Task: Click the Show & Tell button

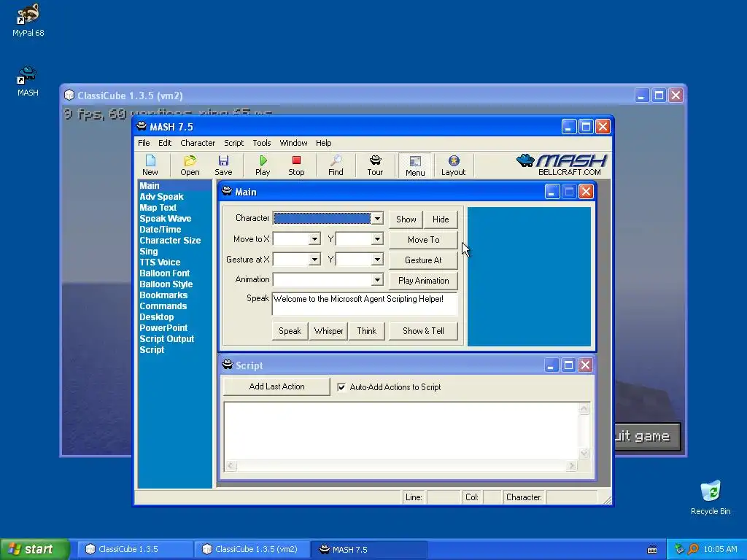Action: [424, 331]
